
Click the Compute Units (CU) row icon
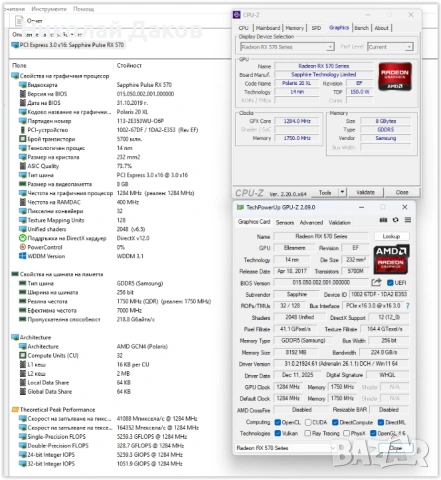22,355
